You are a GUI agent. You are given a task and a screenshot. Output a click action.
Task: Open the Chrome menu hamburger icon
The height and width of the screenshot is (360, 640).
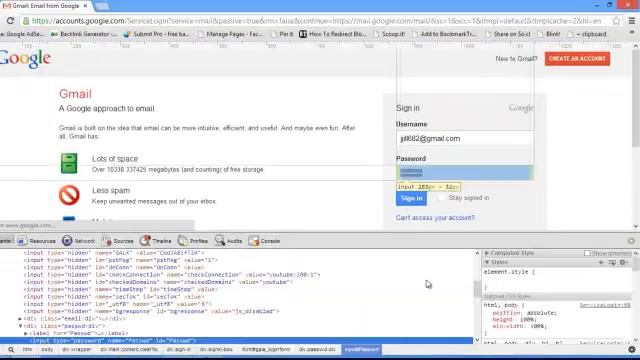632,20
